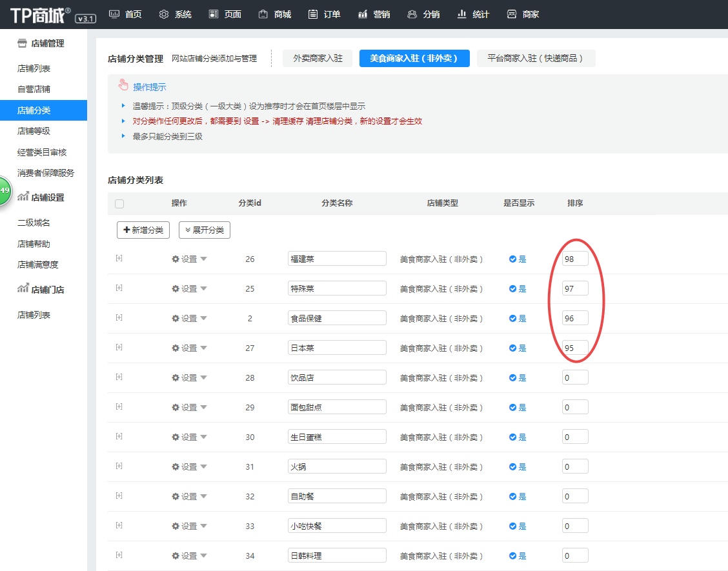Open the 首页 home icon in the top bar
The width and height of the screenshot is (728, 571).
(x=114, y=14)
